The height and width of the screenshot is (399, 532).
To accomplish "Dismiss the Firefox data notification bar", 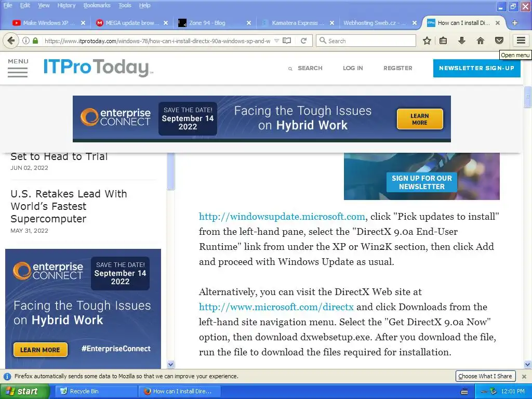I will pos(524,376).
